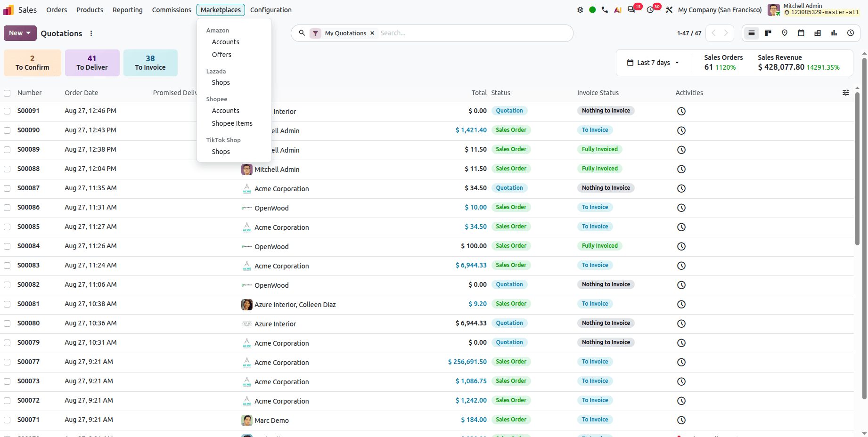Select all records with header checkbox
The width and height of the screenshot is (868, 437).
[x=7, y=93]
